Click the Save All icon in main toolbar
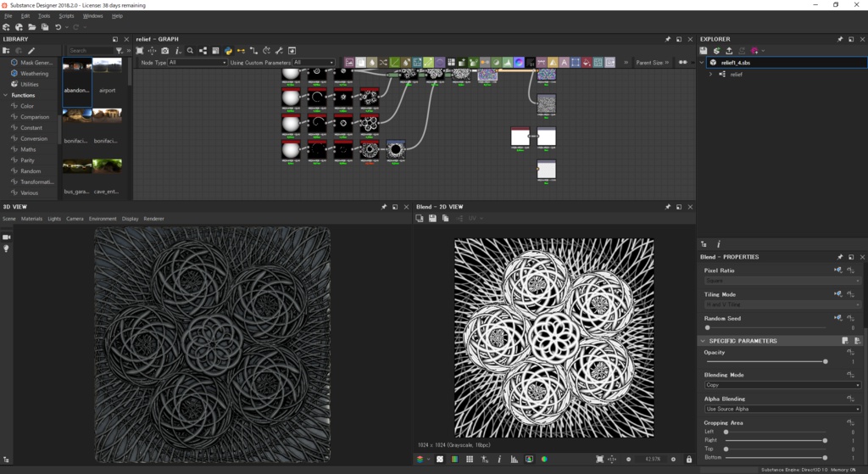This screenshot has height=474, width=868. click(45, 27)
